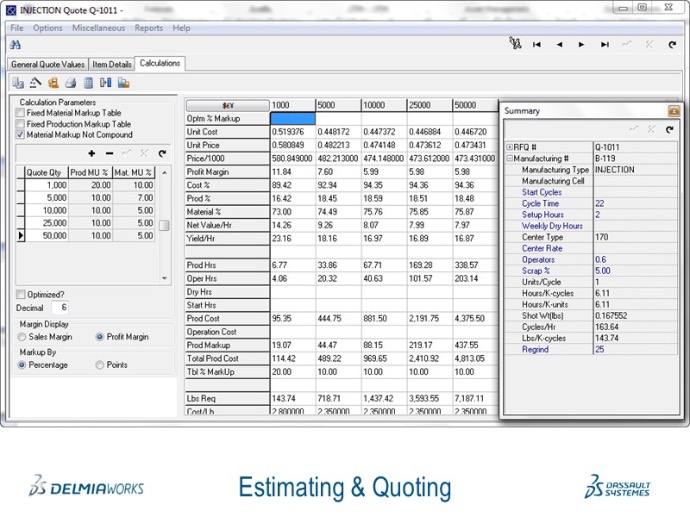Select the Sales Margin radio button
The width and height of the screenshot is (690, 517).
[x=22, y=337]
